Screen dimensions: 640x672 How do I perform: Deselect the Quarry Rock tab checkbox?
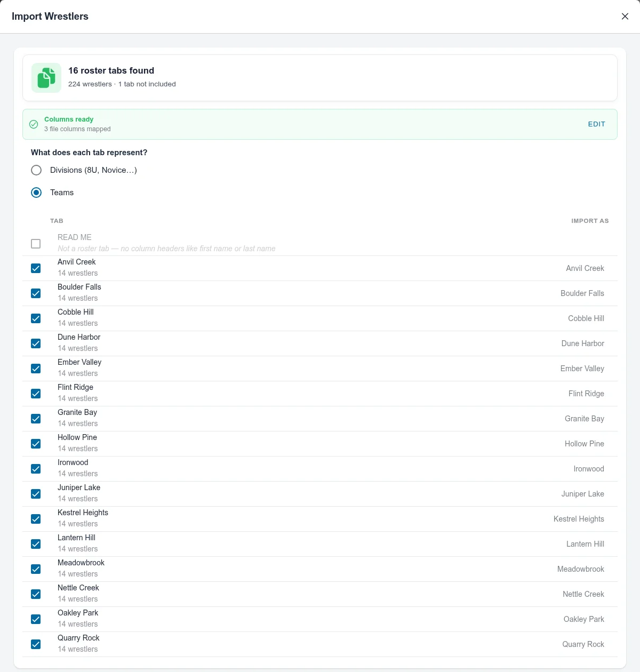click(36, 644)
